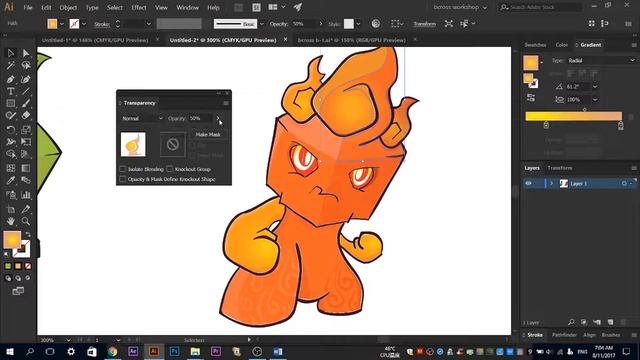The width and height of the screenshot is (640, 360).
Task: Switch to Transform panel tab
Action: (x=560, y=168)
